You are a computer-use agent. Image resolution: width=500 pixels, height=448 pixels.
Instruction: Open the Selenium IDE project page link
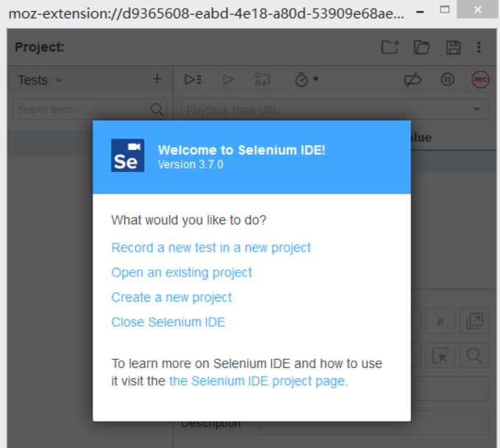(x=258, y=381)
